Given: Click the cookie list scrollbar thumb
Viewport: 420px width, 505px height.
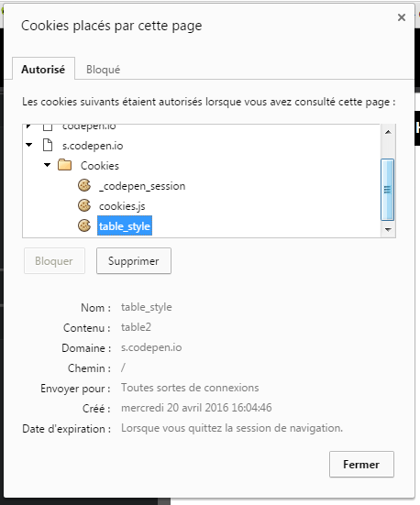Looking at the screenshot, I should pos(387,190).
